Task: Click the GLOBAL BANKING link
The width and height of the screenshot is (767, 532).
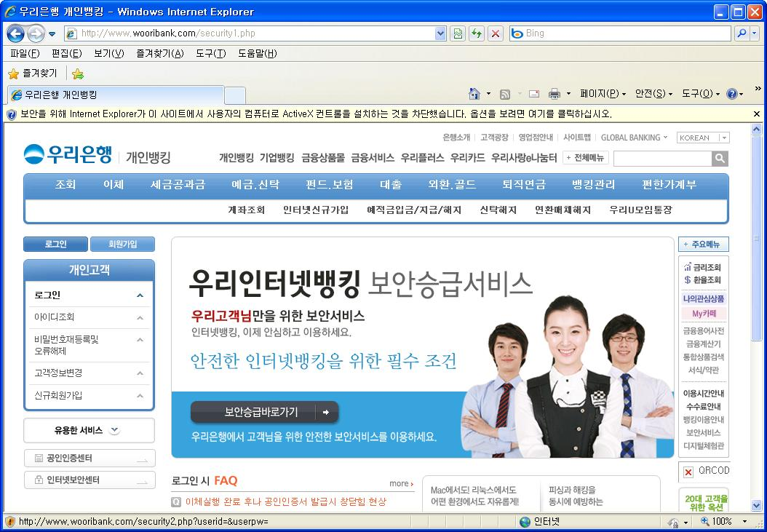Action: pos(634,138)
